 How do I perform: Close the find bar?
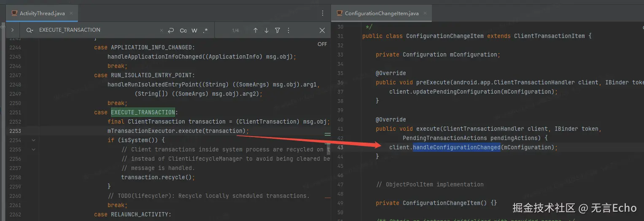pyautogui.click(x=322, y=30)
